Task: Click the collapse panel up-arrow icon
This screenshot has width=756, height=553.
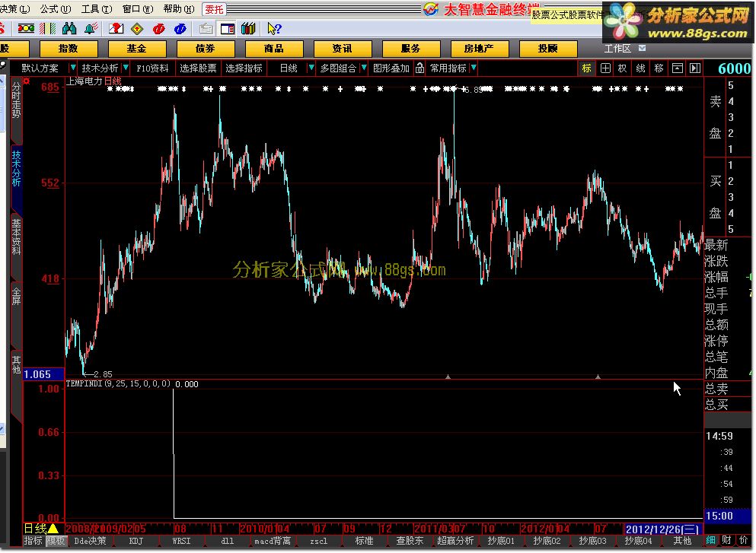Action: (x=677, y=68)
